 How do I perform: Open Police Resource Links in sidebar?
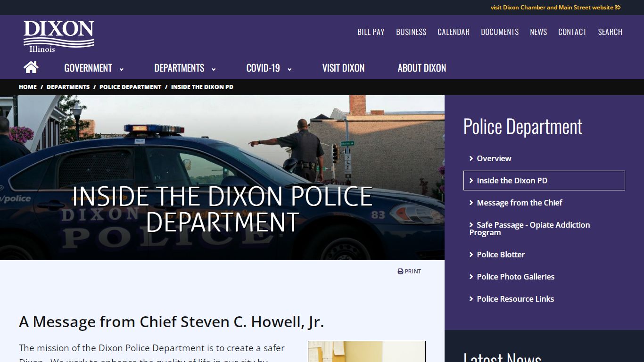coord(544,299)
